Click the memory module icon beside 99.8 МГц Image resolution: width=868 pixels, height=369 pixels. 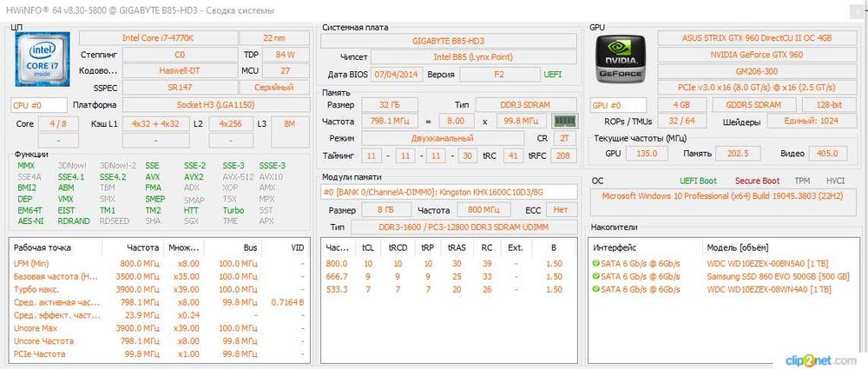[x=565, y=121]
